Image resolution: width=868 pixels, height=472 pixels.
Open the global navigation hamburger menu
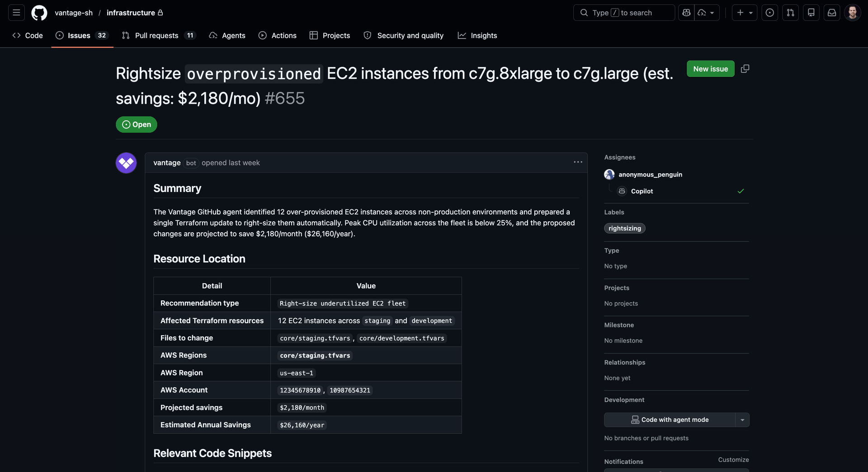(16, 12)
